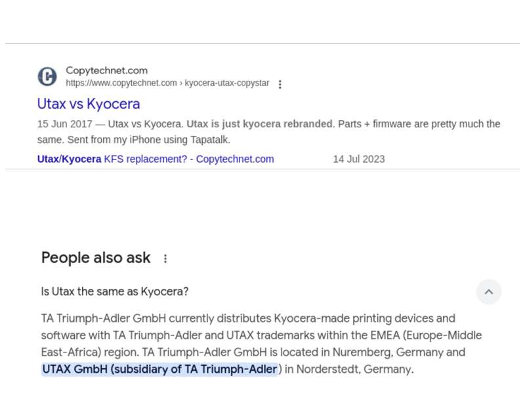Click answer's first line about TA Triumph-Adler GmbH
Screen dimensions: 525x420
click(248, 318)
